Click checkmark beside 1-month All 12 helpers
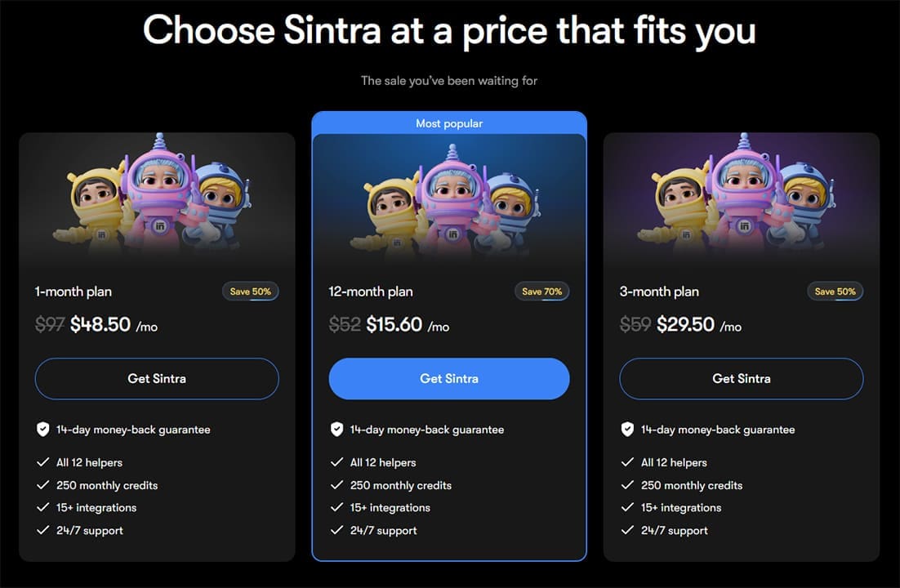Screen dimensions: 900x588 click(43, 462)
